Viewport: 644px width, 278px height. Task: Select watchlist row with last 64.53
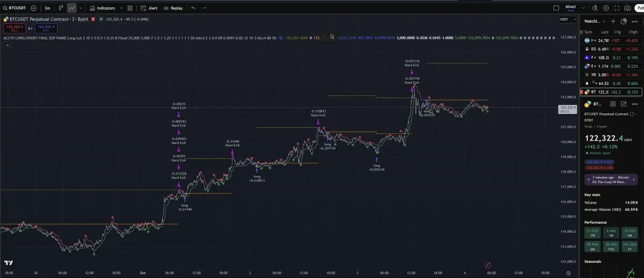[612, 83]
